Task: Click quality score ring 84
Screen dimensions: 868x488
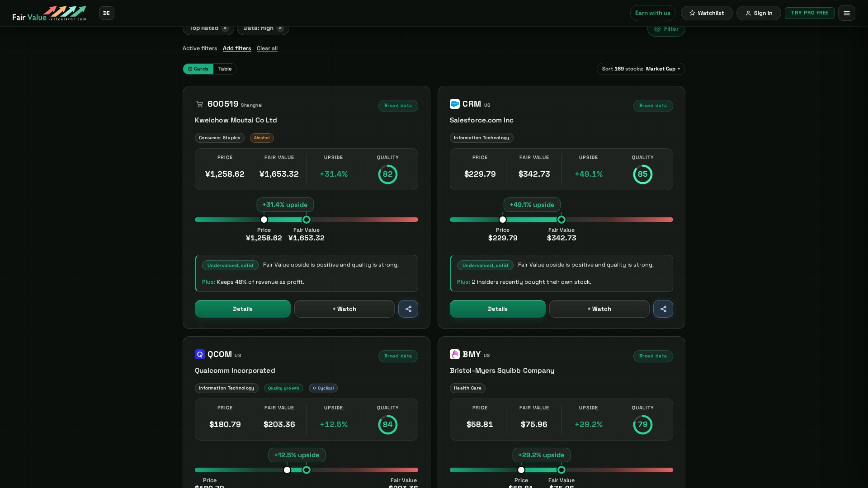Action: (x=388, y=425)
